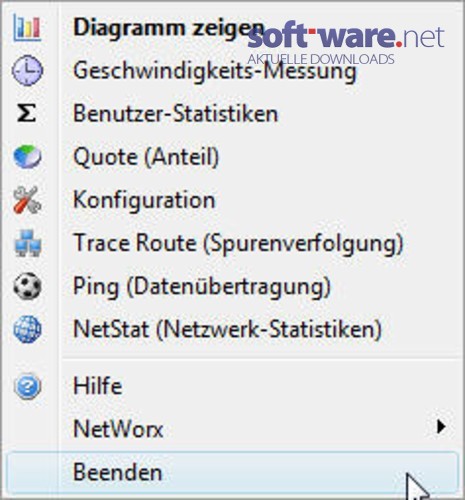Screen dimensions: 465x500
Task: Open Konfiguration from the context menu
Action: click(232, 200)
